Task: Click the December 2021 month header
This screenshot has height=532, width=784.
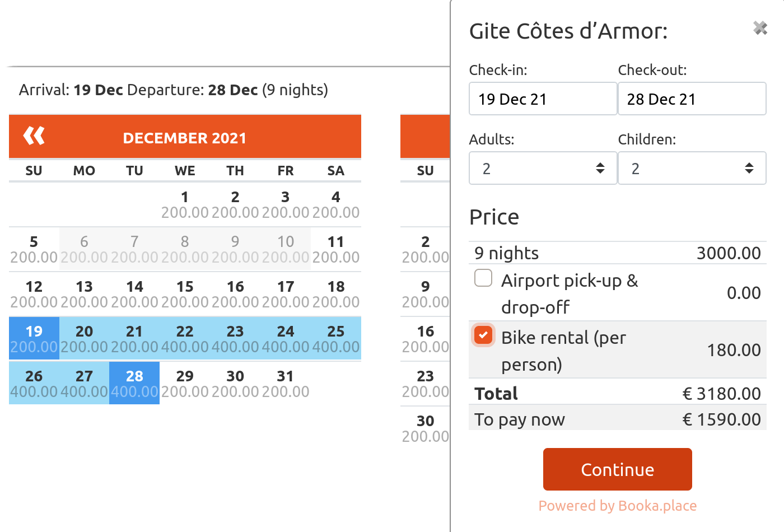Action: point(185,138)
